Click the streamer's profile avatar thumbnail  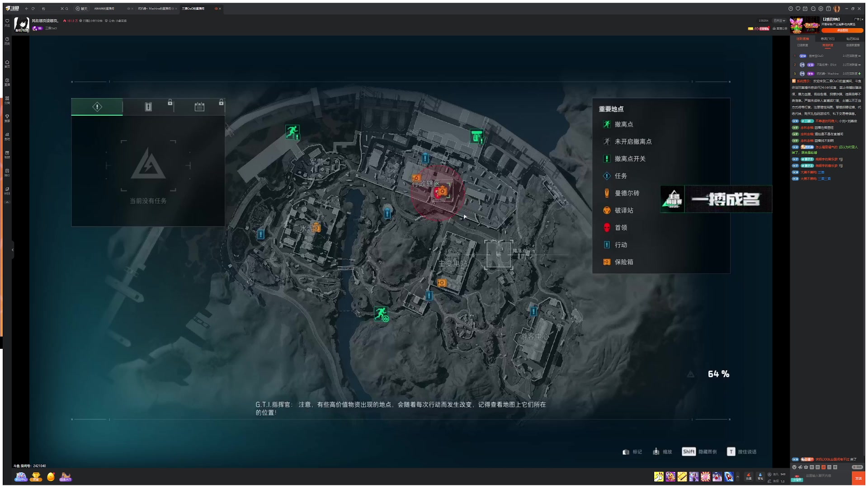(22, 24)
